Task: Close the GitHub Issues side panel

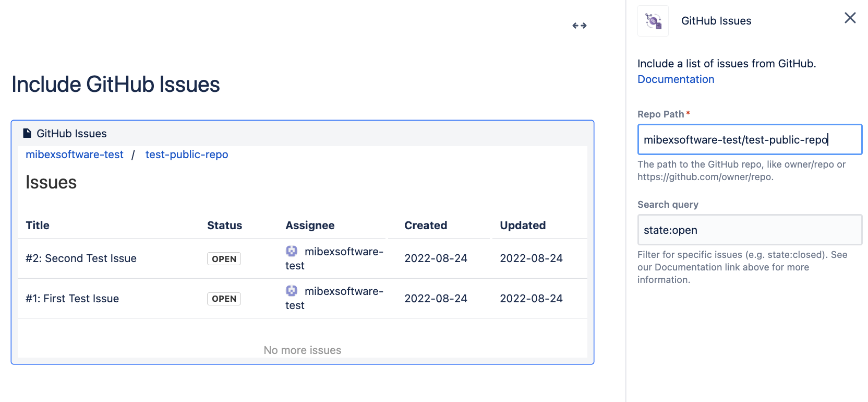Action: pyautogui.click(x=850, y=18)
